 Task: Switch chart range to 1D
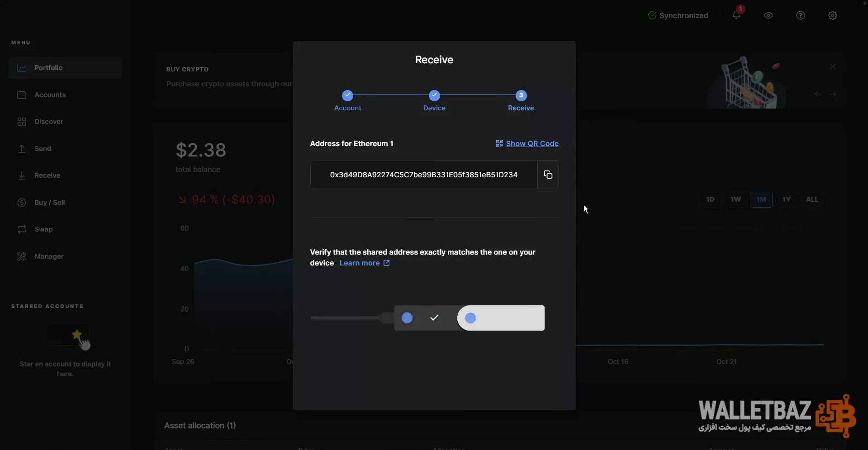click(x=710, y=199)
